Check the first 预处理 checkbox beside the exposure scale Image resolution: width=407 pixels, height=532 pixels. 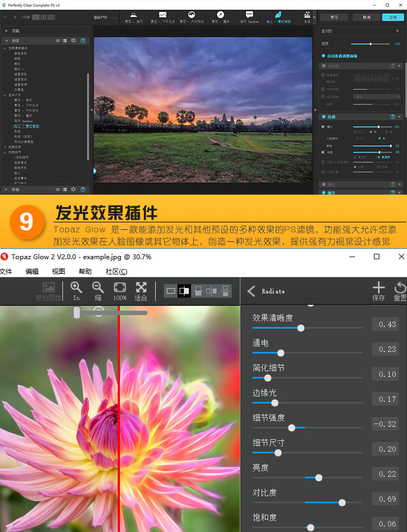323,75
